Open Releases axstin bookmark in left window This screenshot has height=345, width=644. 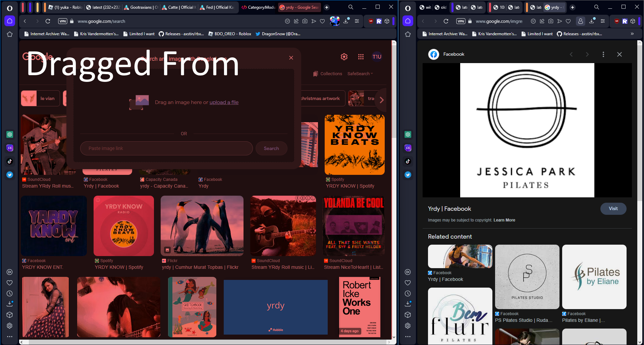181,34
